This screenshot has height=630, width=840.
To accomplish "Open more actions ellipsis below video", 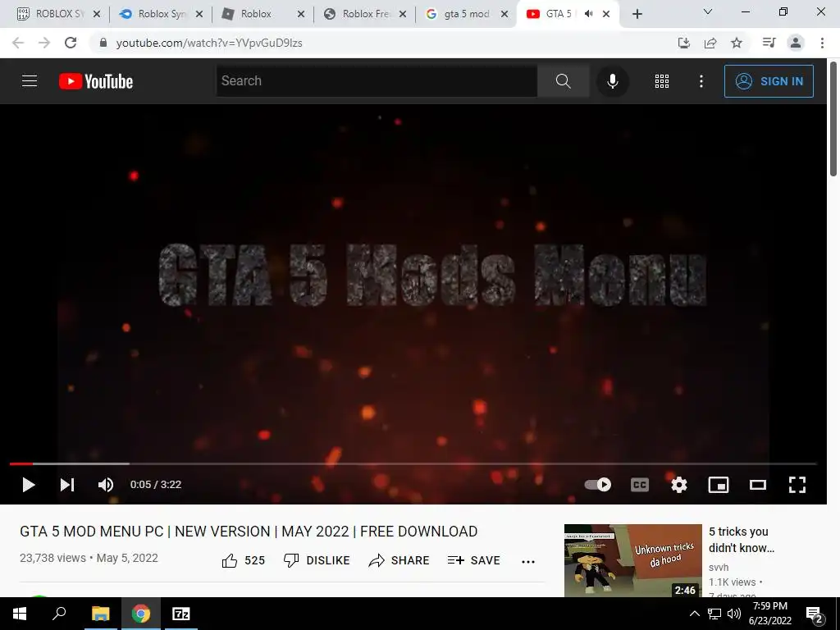I will click(x=528, y=561).
